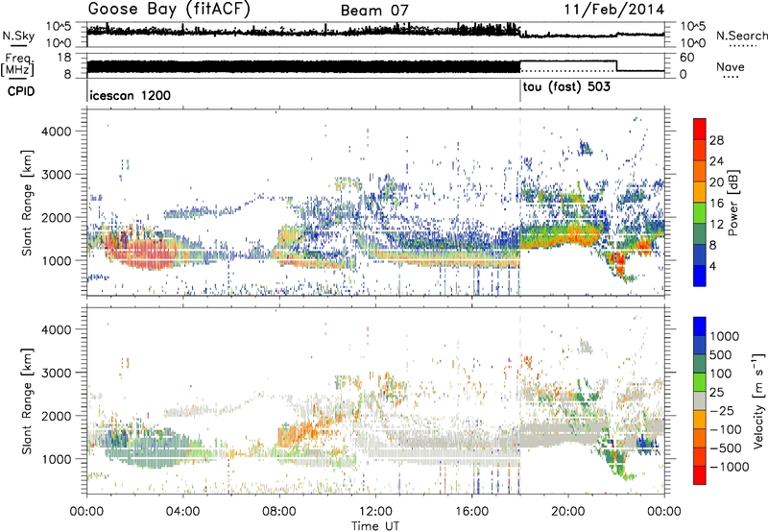Click the blue top segment of the Velocity color bar
Viewport: 768px width, 532px height.
700,326
